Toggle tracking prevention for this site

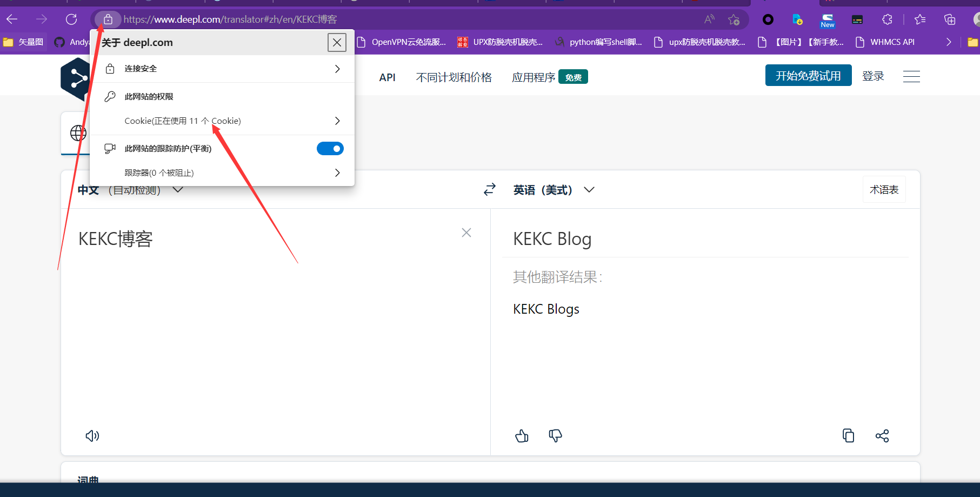pyautogui.click(x=330, y=149)
